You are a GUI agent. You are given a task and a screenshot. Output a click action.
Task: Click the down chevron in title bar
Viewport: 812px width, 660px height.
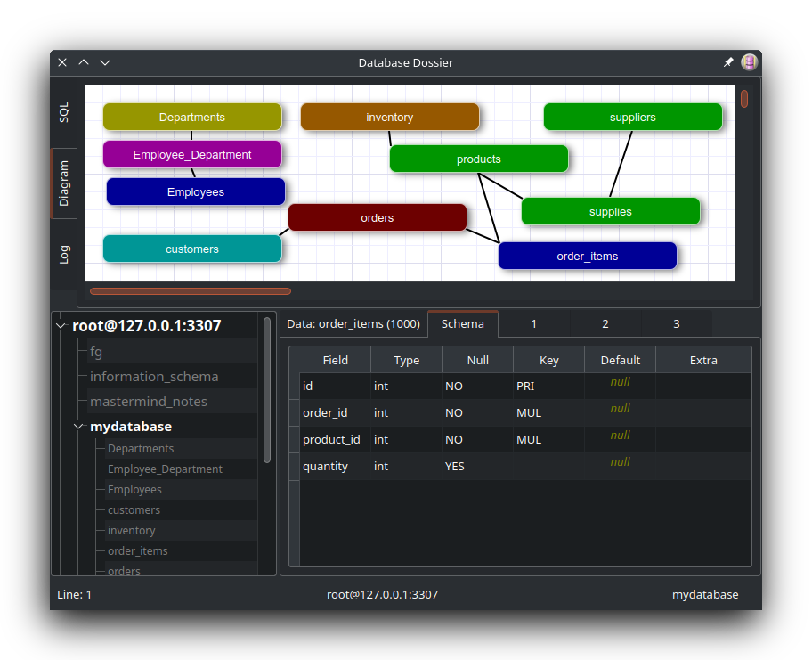(x=105, y=62)
